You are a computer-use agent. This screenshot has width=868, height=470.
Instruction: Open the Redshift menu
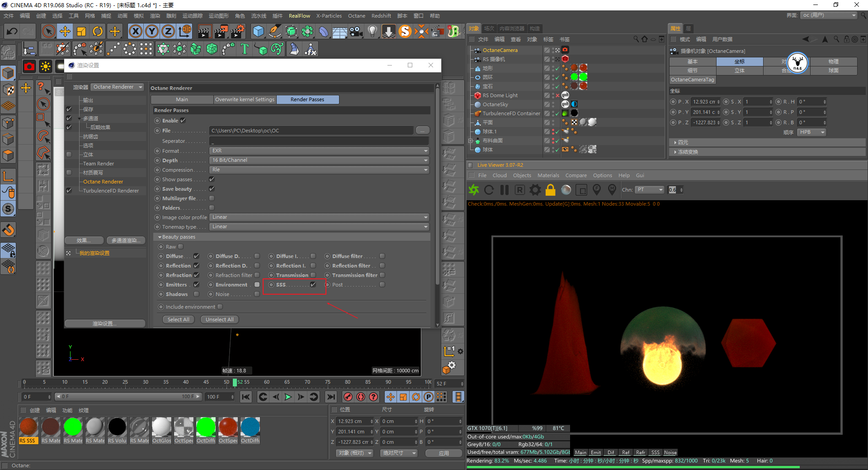(x=381, y=16)
